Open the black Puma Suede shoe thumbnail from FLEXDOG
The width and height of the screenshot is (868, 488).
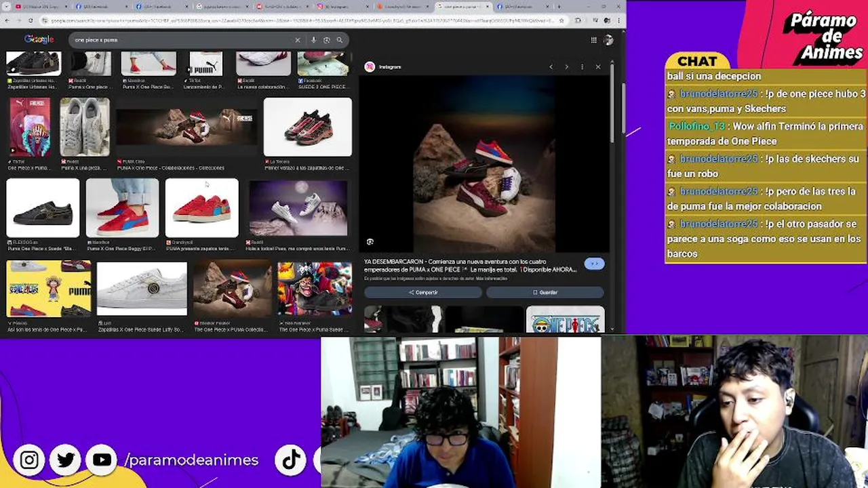pyautogui.click(x=43, y=207)
